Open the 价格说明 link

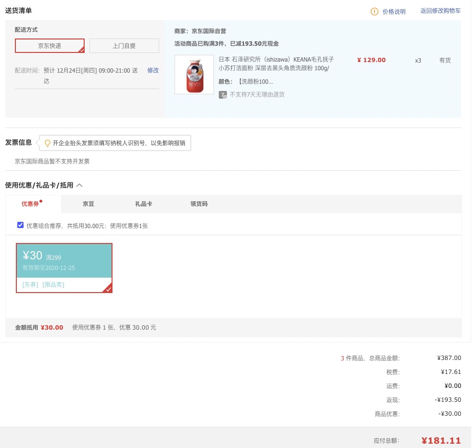pos(394,12)
